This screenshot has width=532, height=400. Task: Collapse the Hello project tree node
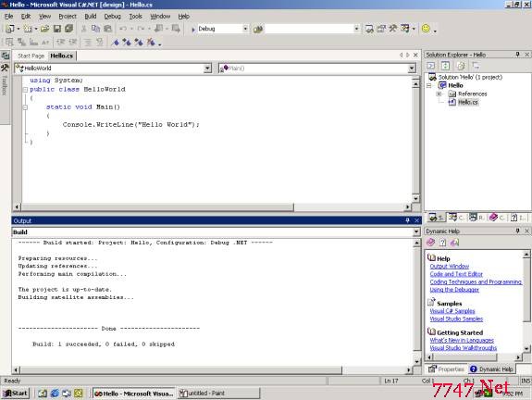click(x=429, y=85)
